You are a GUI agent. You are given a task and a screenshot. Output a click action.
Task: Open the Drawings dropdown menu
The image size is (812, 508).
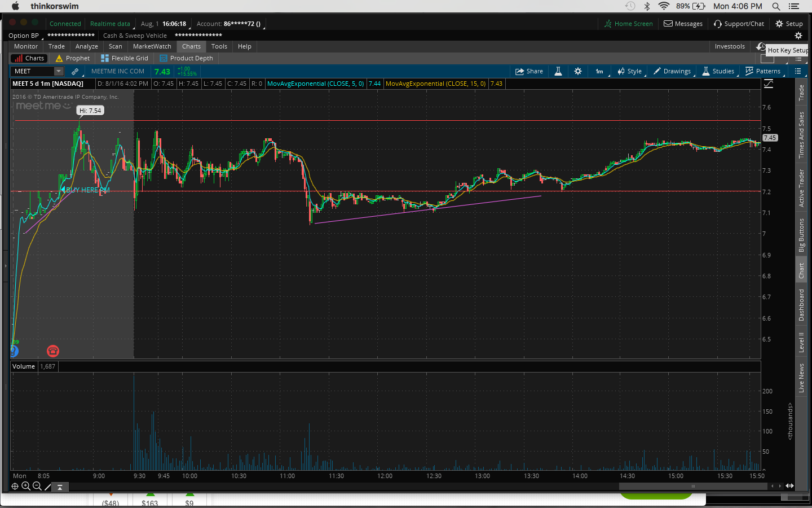coord(672,71)
